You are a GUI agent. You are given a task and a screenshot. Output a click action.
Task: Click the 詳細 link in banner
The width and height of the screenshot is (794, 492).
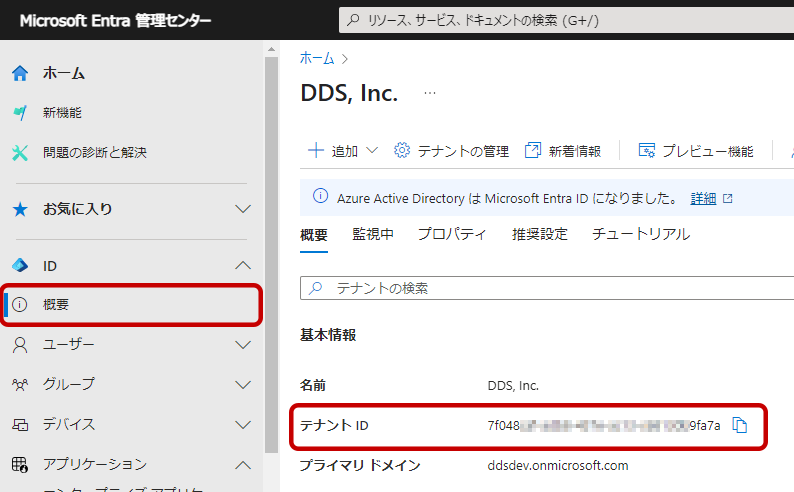[x=703, y=198]
